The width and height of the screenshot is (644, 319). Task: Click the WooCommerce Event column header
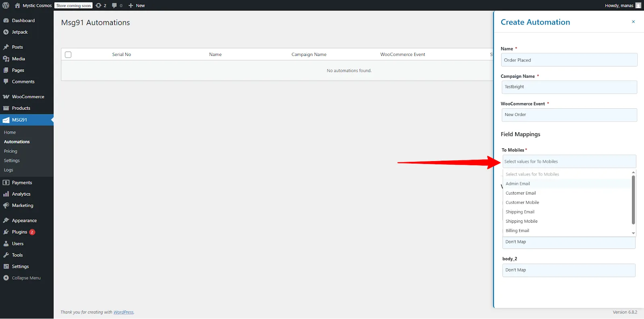tap(402, 54)
